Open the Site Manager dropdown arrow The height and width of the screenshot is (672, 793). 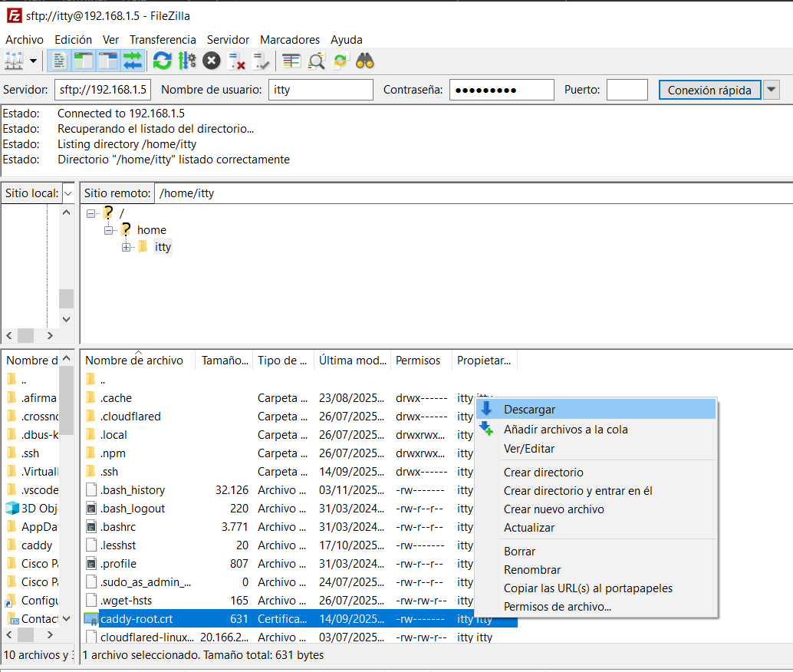tap(33, 61)
